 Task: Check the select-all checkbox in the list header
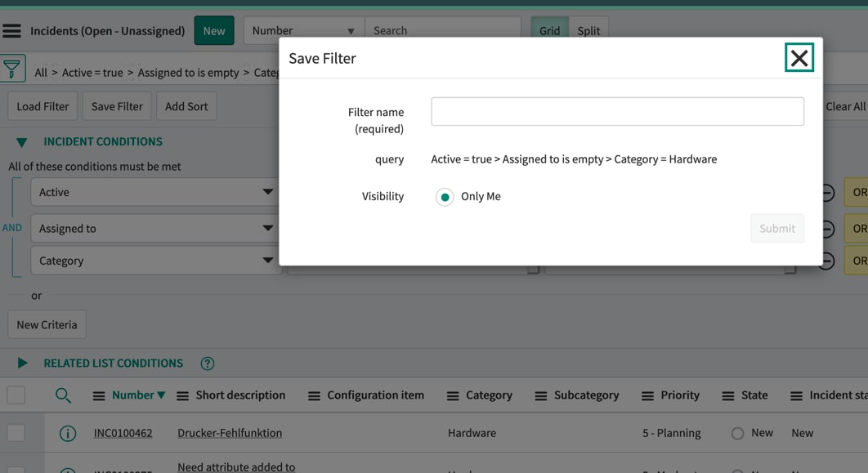[x=16, y=395]
